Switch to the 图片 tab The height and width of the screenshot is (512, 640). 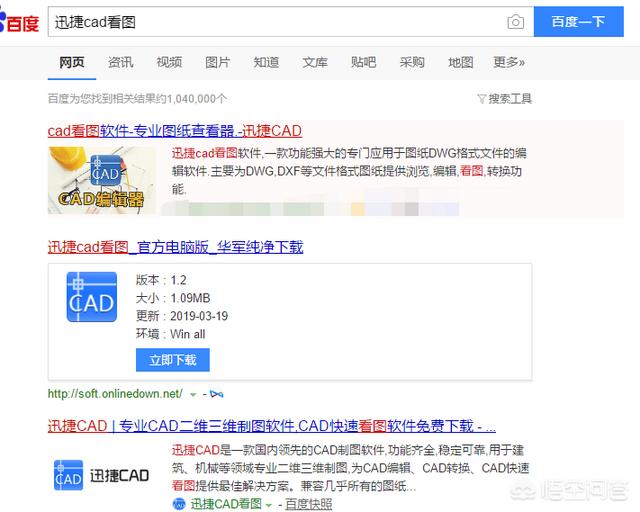click(217, 62)
